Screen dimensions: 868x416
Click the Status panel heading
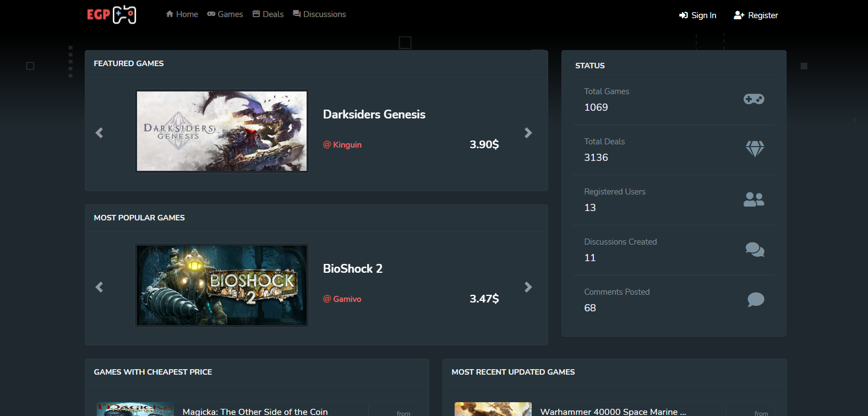tap(590, 66)
